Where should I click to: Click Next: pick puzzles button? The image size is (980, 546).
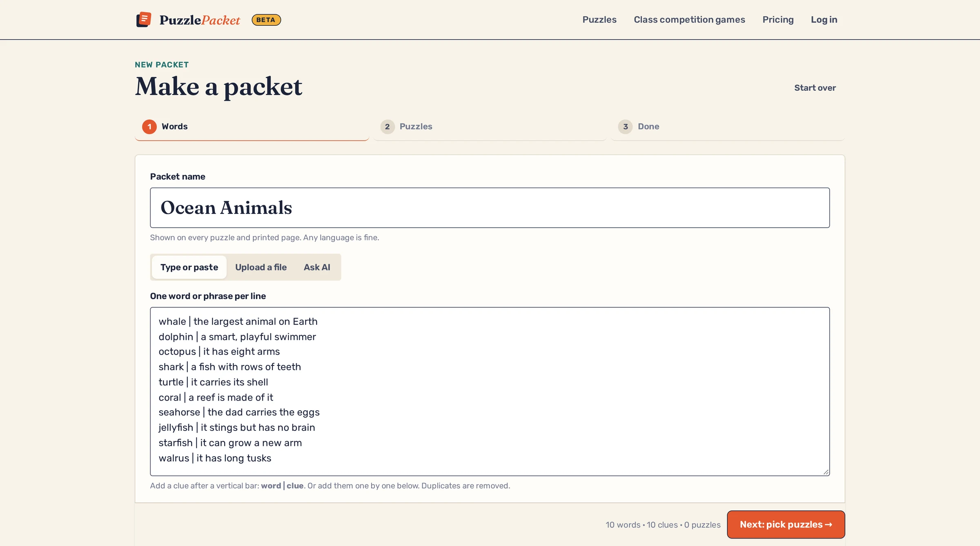pos(786,524)
